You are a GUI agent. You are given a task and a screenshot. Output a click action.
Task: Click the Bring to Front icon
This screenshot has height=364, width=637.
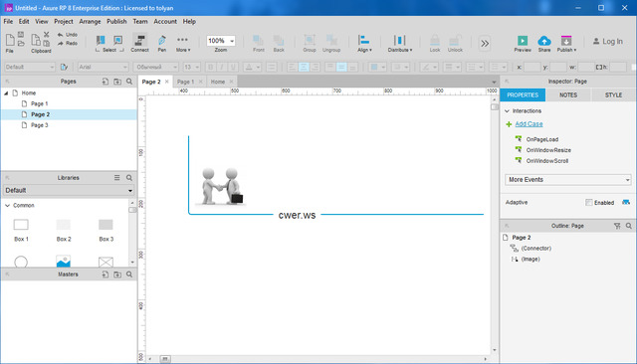[x=259, y=43]
